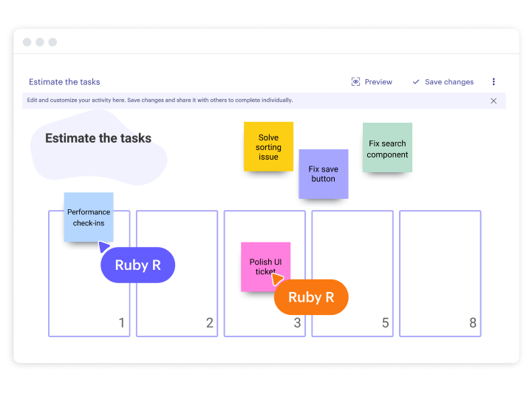Select the blue Performance check-ins note
The height and width of the screenshot is (400, 532).
[88, 217]
